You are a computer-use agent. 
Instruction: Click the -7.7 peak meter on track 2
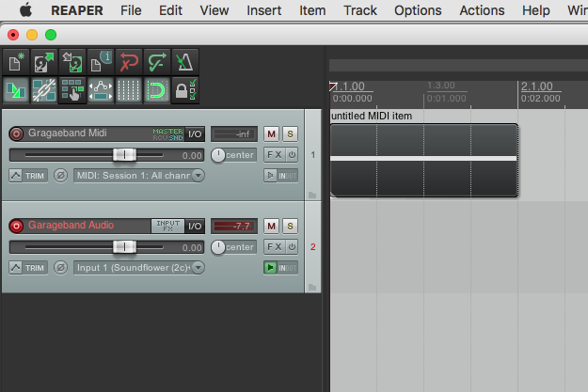coord(234,226)
